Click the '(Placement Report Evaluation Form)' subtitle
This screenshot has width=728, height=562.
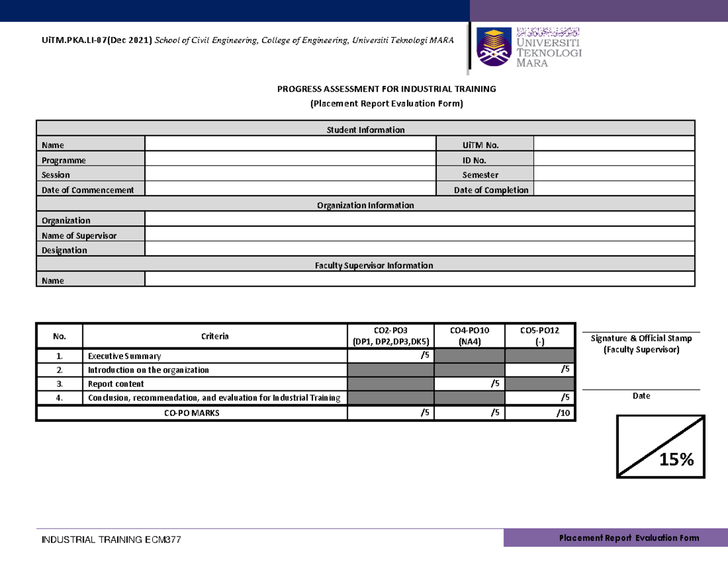386,104
